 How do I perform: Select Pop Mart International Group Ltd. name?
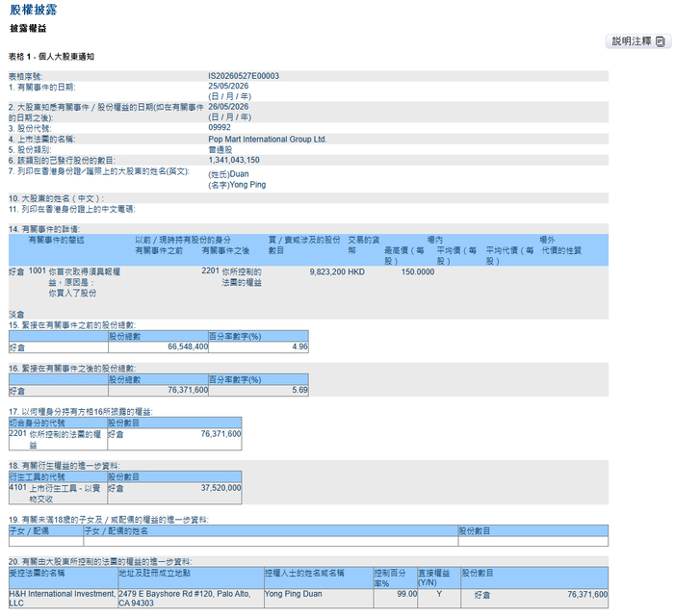point(268,140)
